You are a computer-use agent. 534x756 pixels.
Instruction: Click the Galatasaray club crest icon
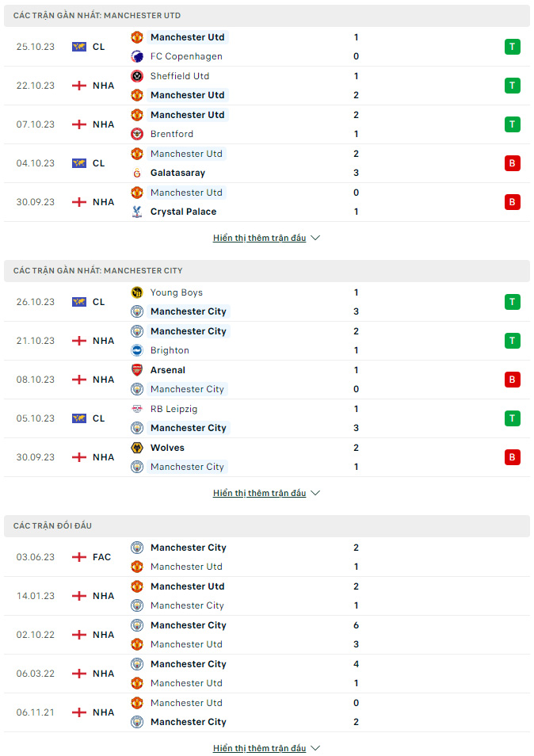pyautogui.click(x=137, y=173)
